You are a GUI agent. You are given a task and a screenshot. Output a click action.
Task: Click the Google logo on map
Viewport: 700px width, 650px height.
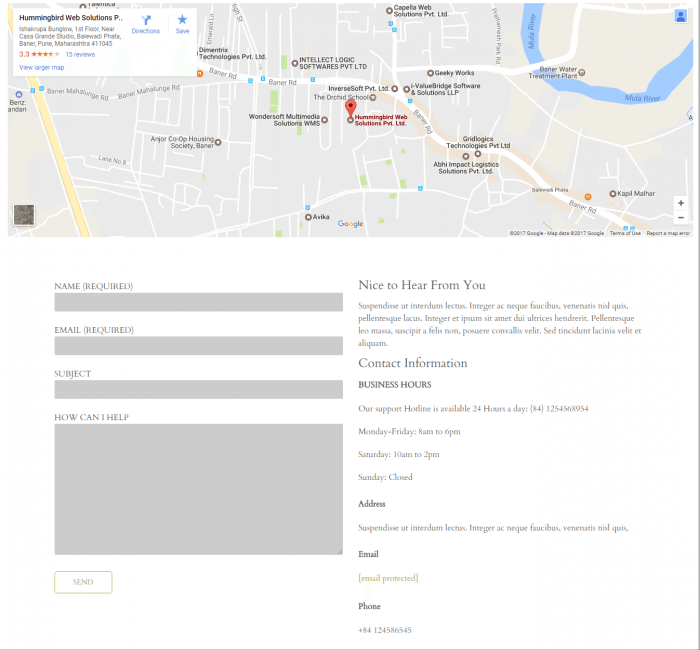(350, 224)
